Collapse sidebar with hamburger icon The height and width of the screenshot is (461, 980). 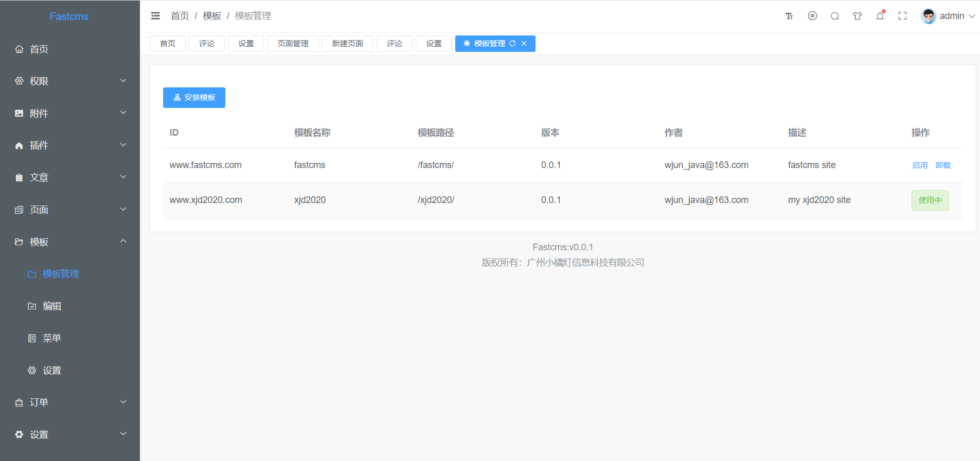click(x=155, y=16)
